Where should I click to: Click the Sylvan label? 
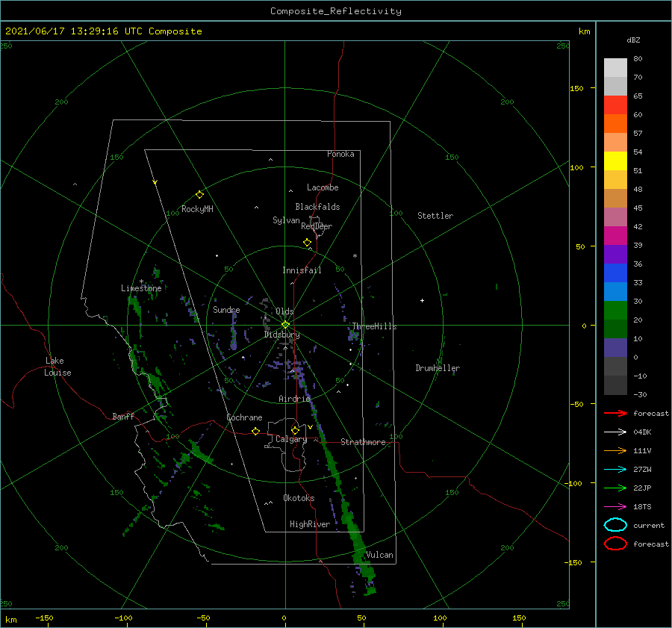click(286, 220)
